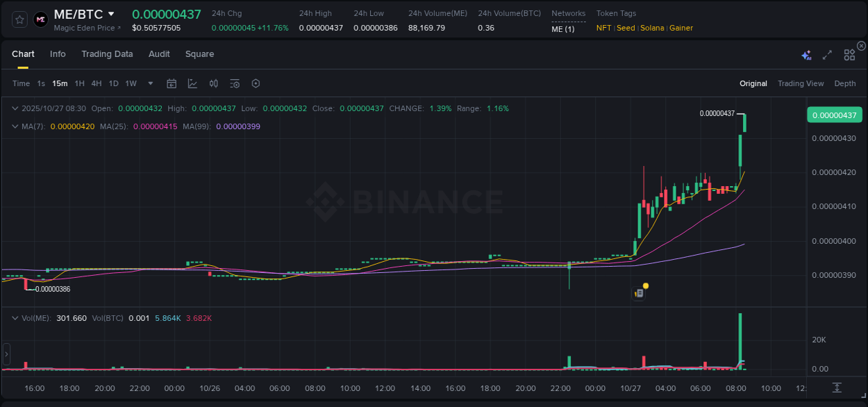
Task: Select the 1D chart interval
Action: pyautogui.click(x=113, y=83)
